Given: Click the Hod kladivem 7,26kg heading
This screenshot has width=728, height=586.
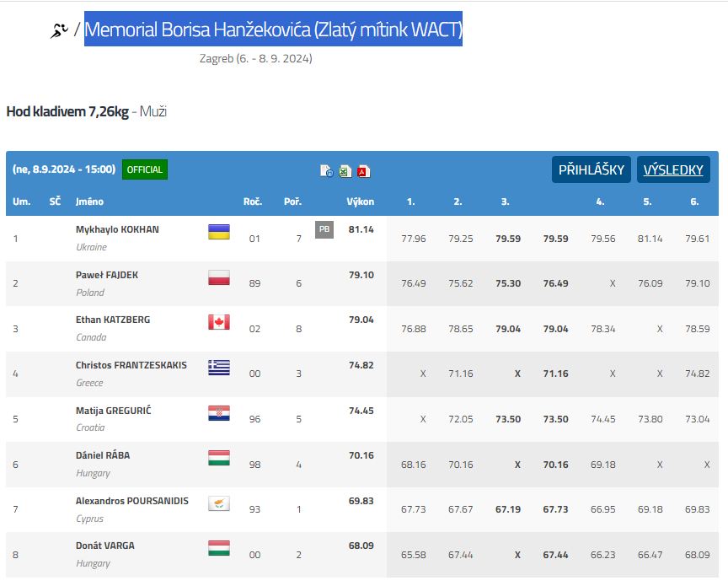Looking at the screenshot, I should pyautogui.click(x=67, y=111).
